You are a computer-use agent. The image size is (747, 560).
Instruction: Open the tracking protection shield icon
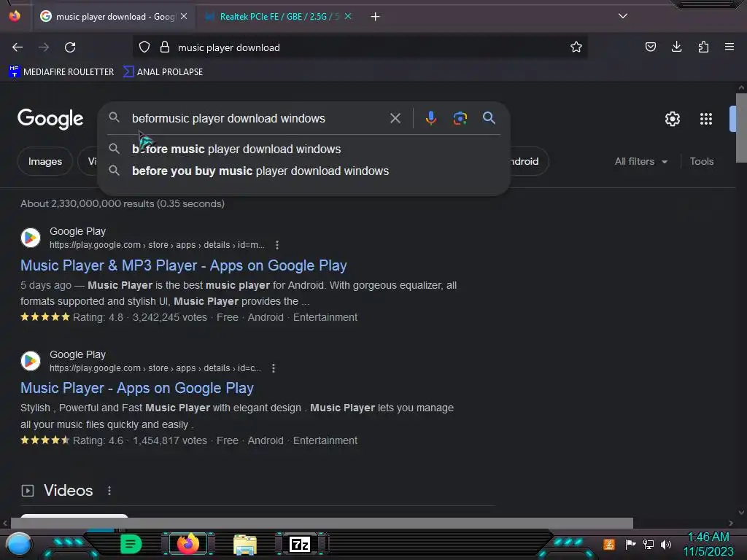[x=144, y=47]
